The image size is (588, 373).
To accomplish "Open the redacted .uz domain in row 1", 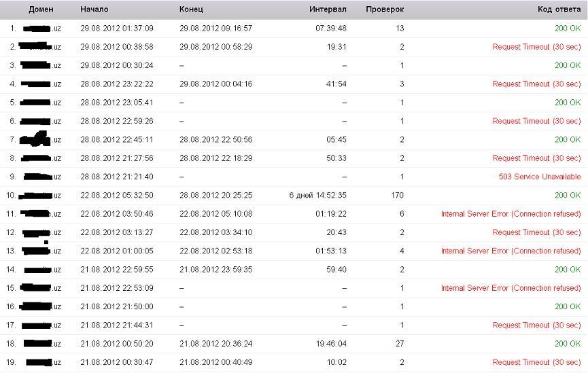I will click(42, 29).
